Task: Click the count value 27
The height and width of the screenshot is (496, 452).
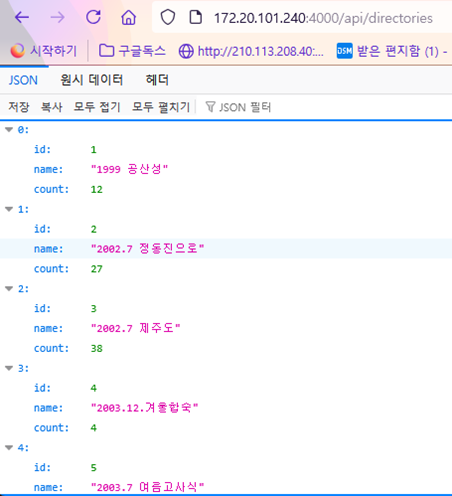Action: [x=97, y=269]
